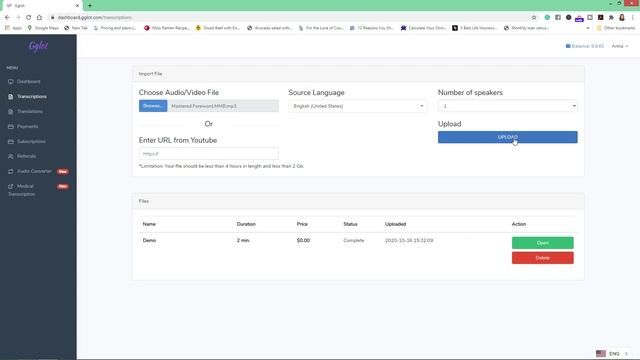Click the Audio Converter loop icon

click(11, 171)
